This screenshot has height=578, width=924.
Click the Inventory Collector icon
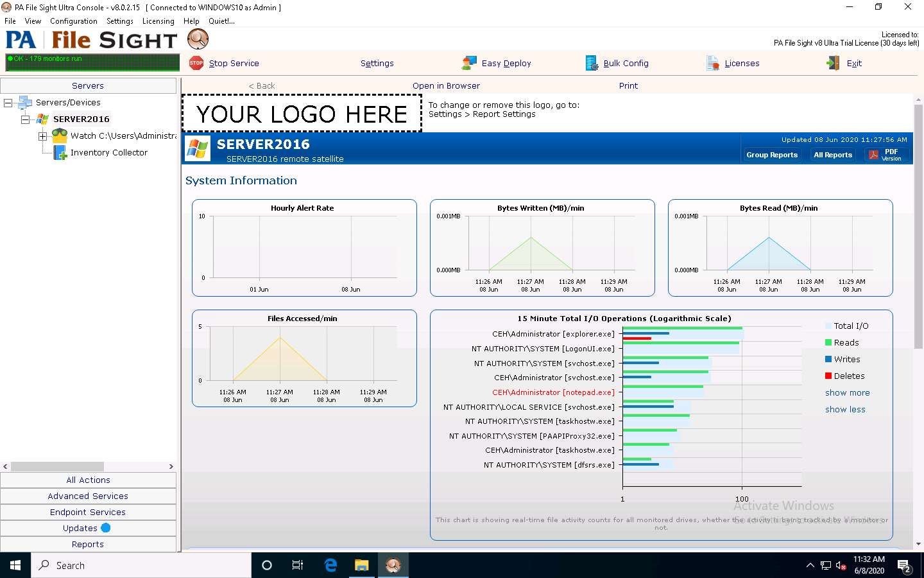[x=60, y=152]
